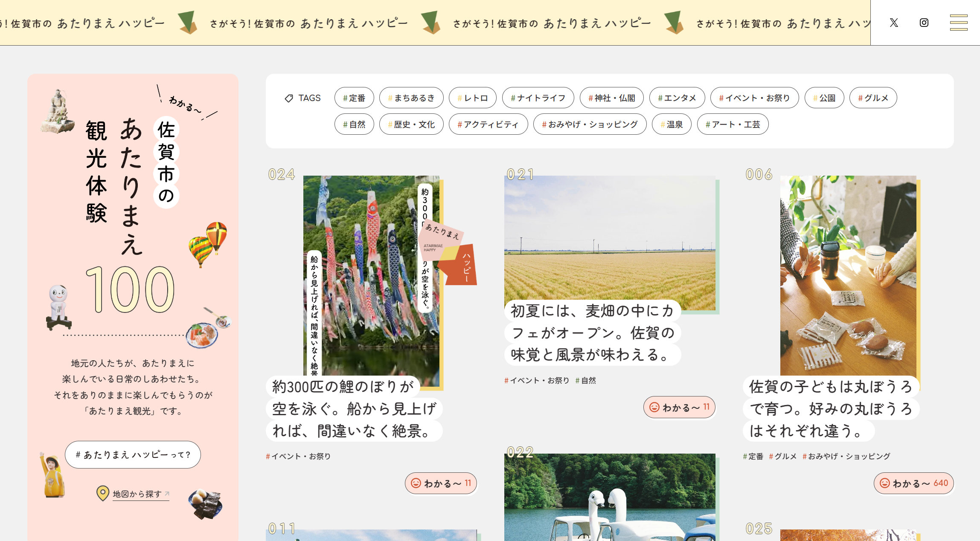Filter by the #まちあるき tag
980x541 pixels.
tap(411, 98)
